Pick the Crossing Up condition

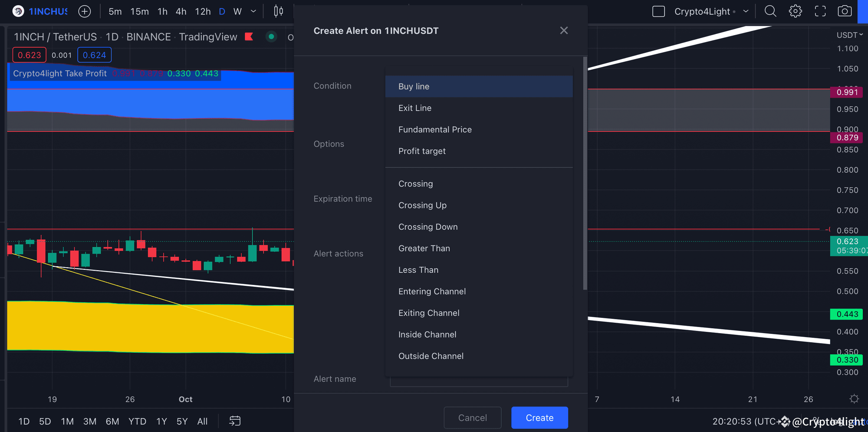pos(479,205)
